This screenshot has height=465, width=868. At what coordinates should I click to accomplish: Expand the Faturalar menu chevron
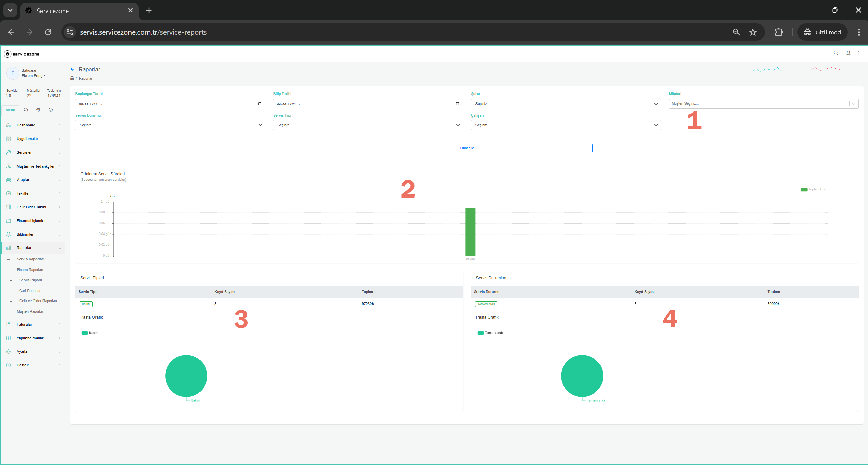(60, 324)
